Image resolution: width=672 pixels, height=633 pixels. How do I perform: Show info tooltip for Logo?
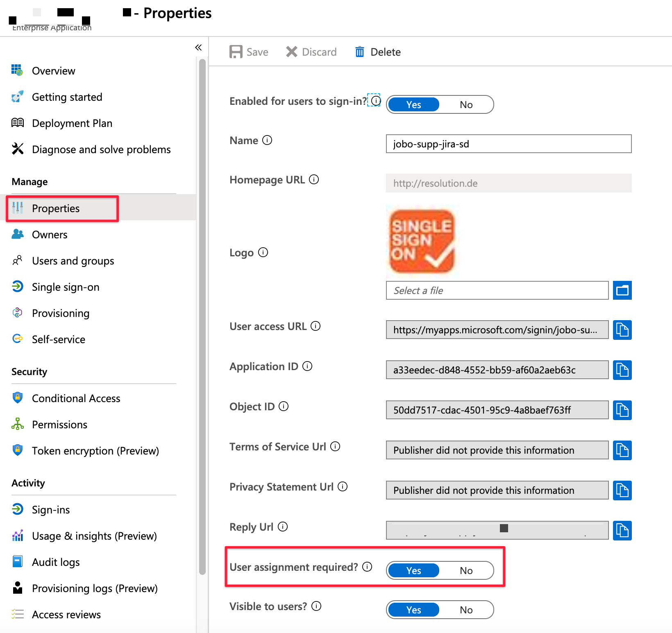[x=263, y=252]
